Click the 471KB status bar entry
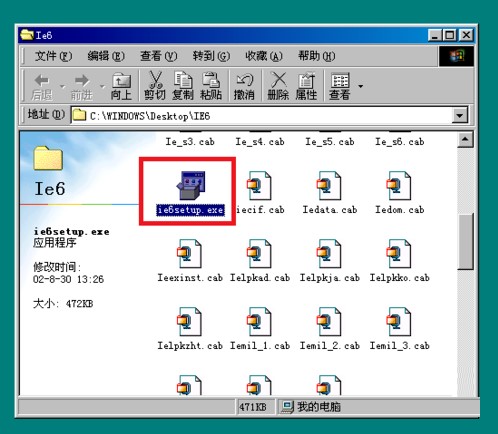This screenshot has width=498, height=434. 256,407
